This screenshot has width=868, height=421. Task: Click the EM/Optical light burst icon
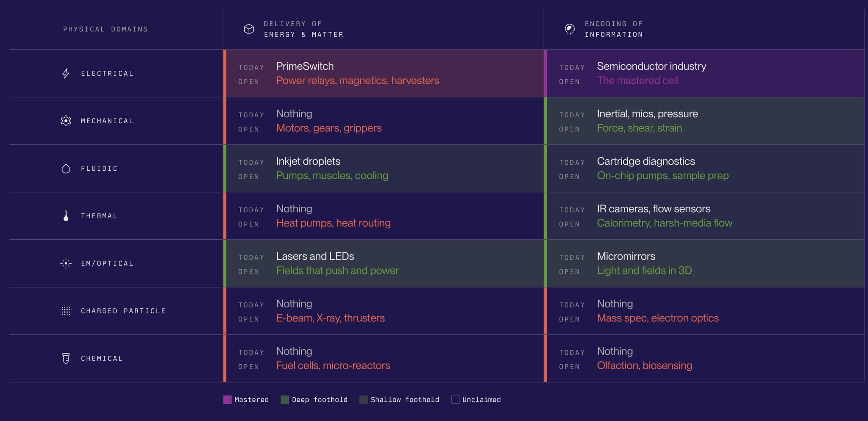[66, 263]
